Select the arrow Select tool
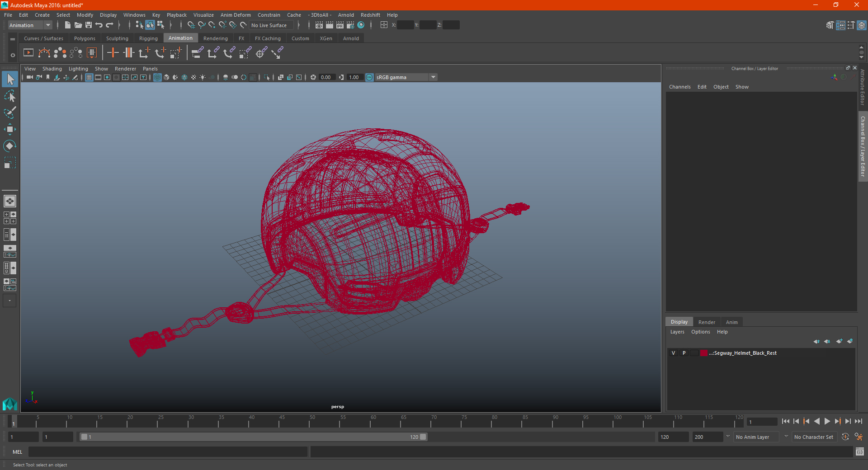The width and height of the screenshot is (868, 470). click(10, 79)
